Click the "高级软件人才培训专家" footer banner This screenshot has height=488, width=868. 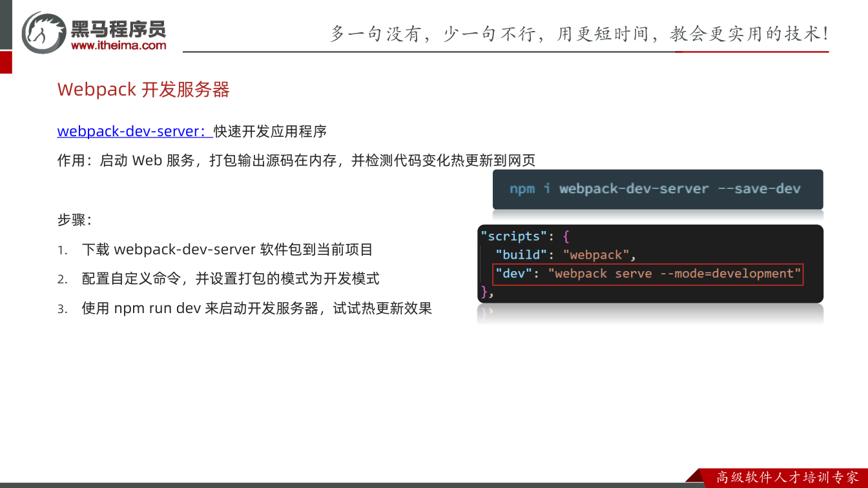(788, 478)
